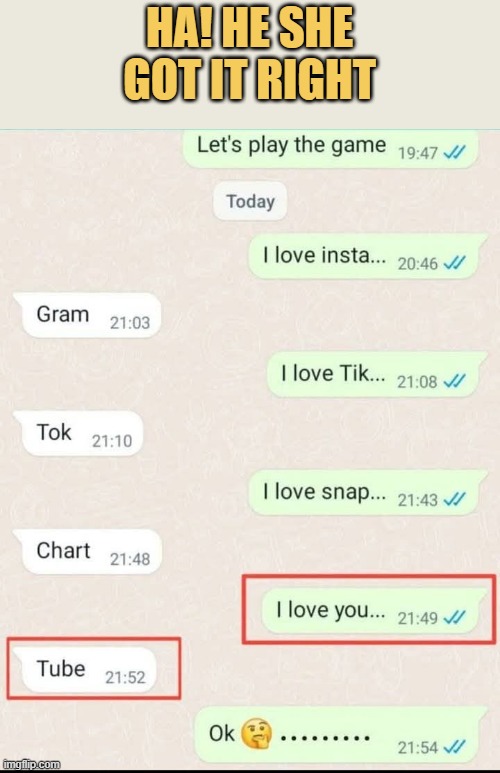Click the read ticks beside 20:46

(x=454, y=263)
